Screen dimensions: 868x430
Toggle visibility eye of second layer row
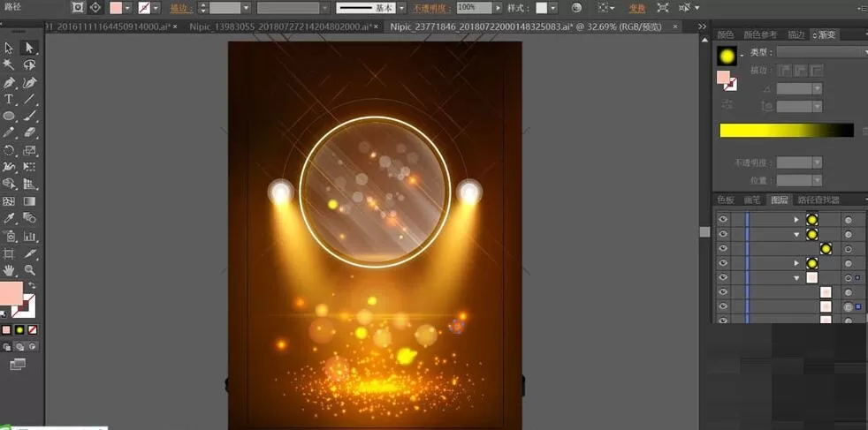point(722,234)
